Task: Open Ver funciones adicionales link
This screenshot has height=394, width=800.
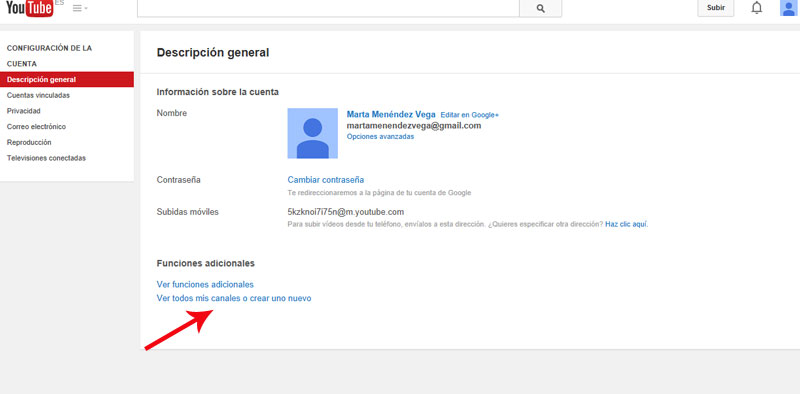Action: coord(205,285)
